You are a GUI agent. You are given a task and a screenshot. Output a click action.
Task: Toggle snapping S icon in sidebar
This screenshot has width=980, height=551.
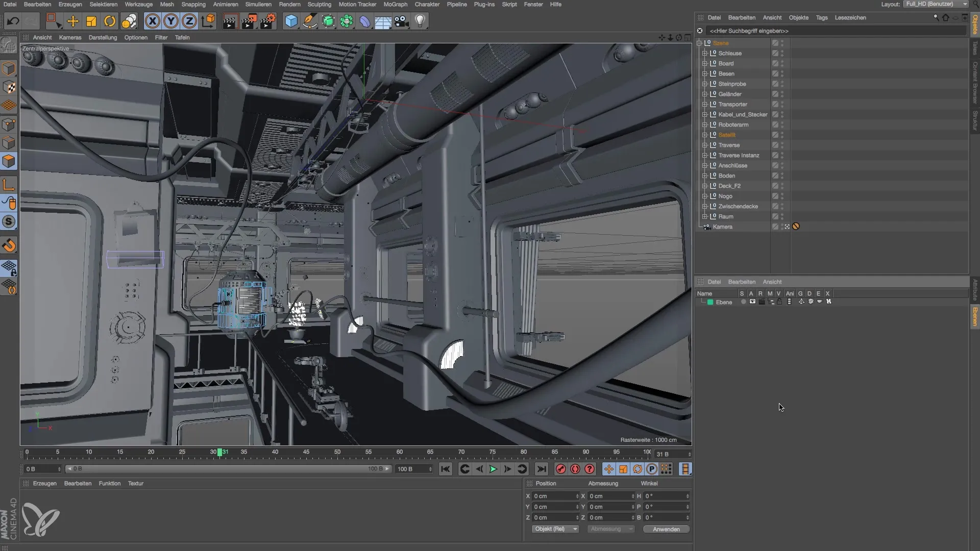pyautogui.click(x=9, y=222)
